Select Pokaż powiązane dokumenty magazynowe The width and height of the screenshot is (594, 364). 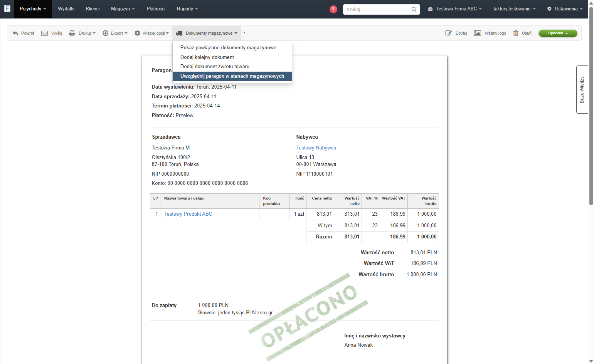click(232, 48)
